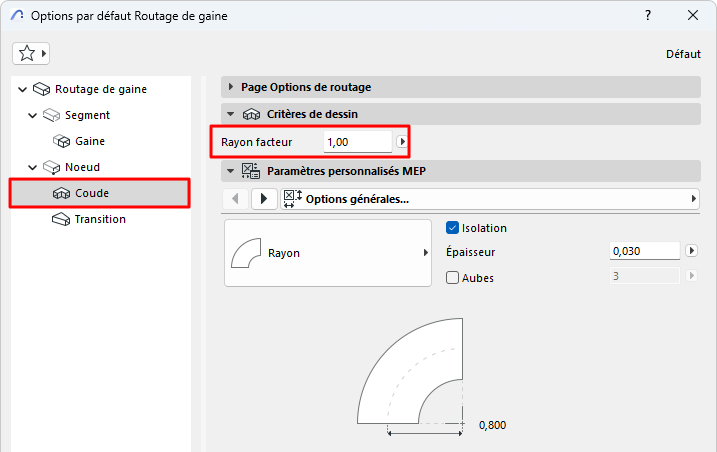Screen dimensions: 717x452
Task: Collapse the Routage de gaine tree
Action: coord(23,89)
